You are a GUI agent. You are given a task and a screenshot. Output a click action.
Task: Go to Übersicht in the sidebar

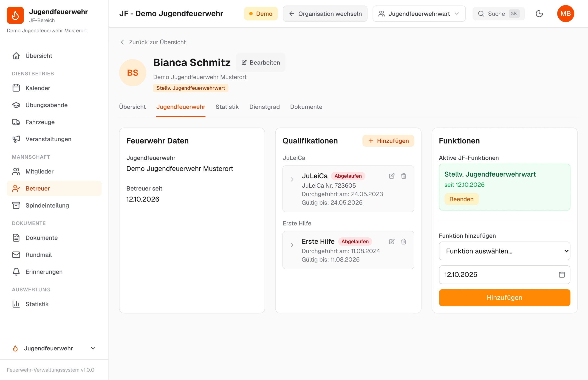point(54,56)
